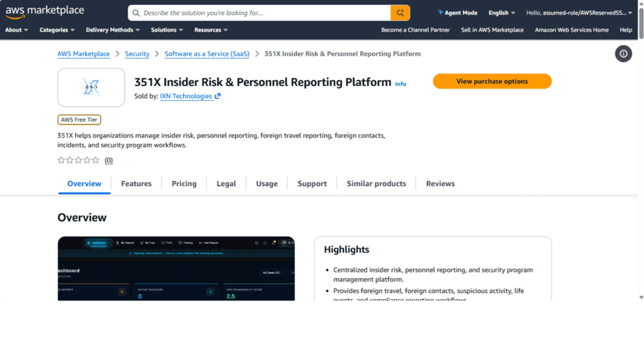Click the Info link beside product title
The height and width of the screenshot is (342, 644).
coord(401,84)
